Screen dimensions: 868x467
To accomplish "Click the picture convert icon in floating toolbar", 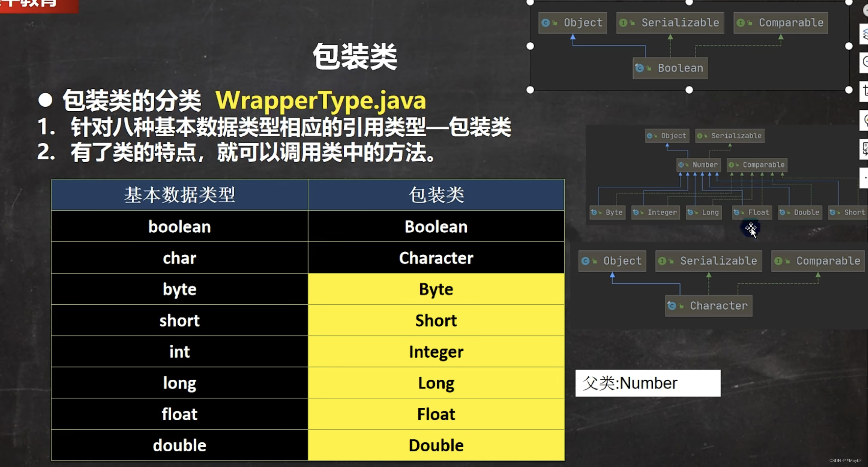I will click(x=865, y=148).
